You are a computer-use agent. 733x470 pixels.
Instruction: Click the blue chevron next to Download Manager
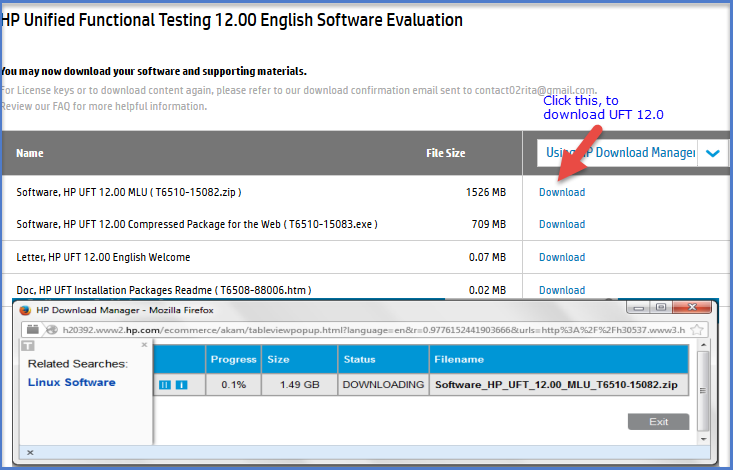click(712, 153)
